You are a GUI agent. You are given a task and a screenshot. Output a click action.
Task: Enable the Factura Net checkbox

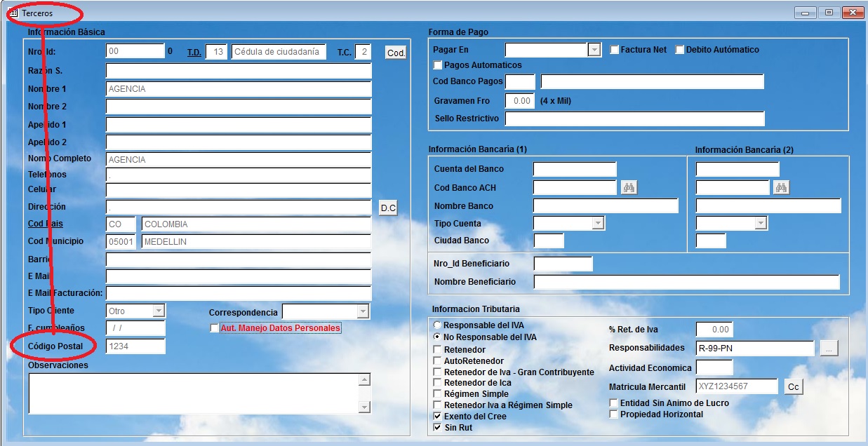pyautogui.click(x=614, y=50)
